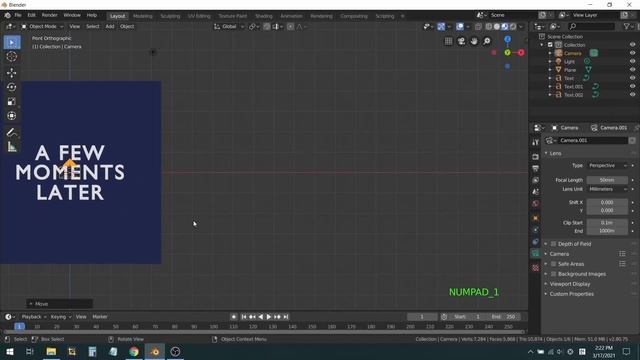Image resolution: width=640 pixels, height=360 pixels.
Task: Enable the Background Images checkbox
Action: point(553,274)
